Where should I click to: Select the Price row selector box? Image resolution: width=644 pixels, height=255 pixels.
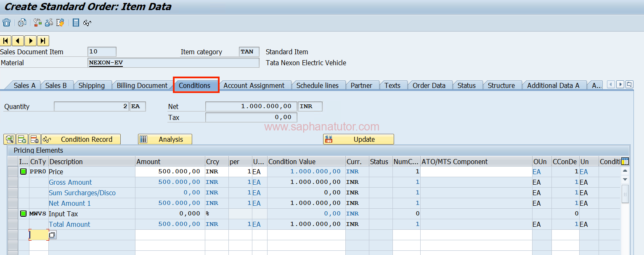coord(13,172)
